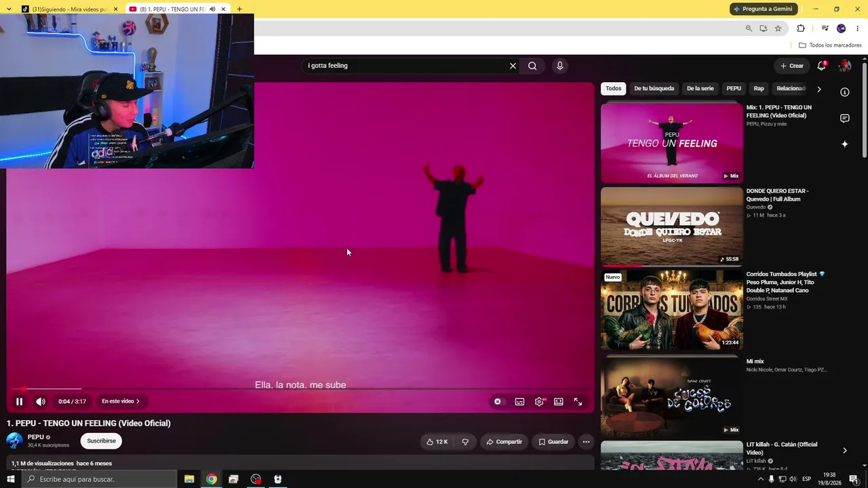Bookmark this page with star
This screenshot has height=488, width=868.
pos(778,28)
